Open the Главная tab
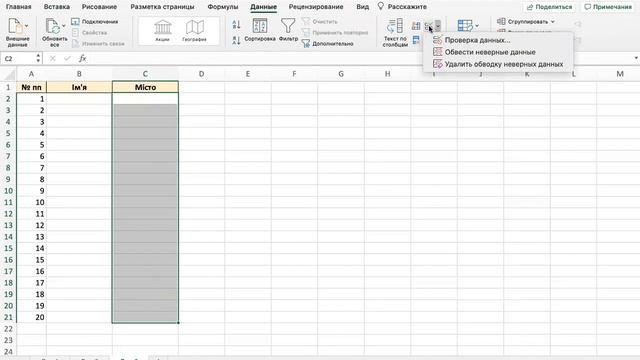This screenshot has width=640, height=360. click(x=18, y=7)
